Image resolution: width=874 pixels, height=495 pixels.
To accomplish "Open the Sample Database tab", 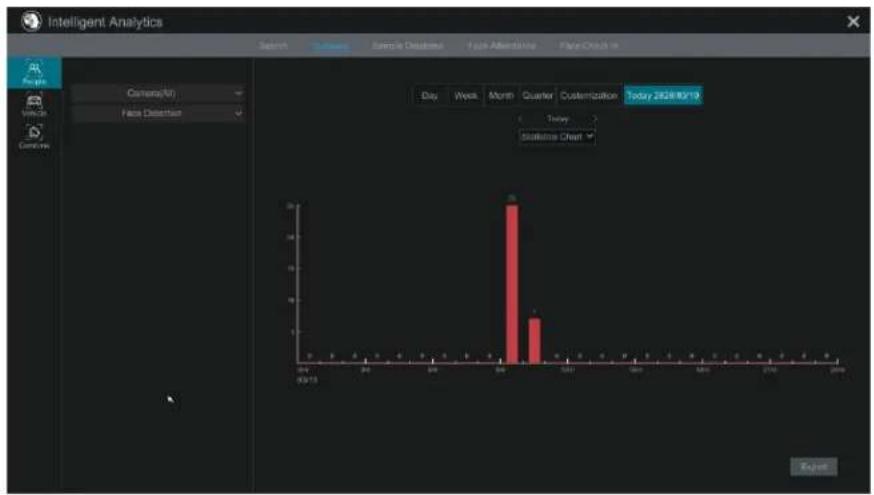I will [407, 46].
